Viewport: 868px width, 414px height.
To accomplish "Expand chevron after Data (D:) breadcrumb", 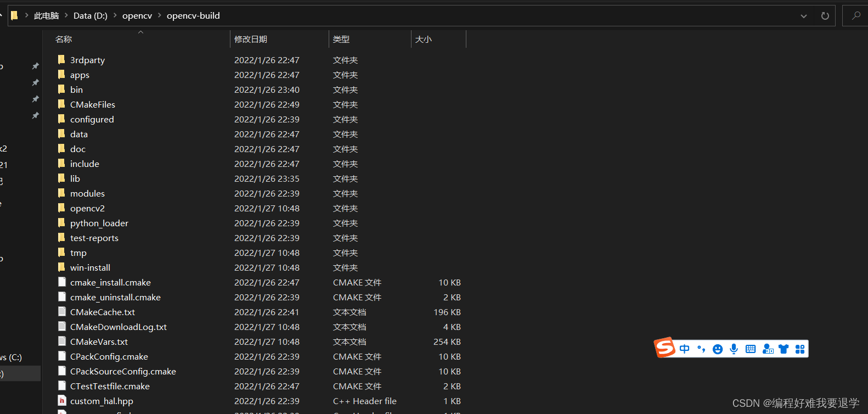I will (x=115, y=15).
